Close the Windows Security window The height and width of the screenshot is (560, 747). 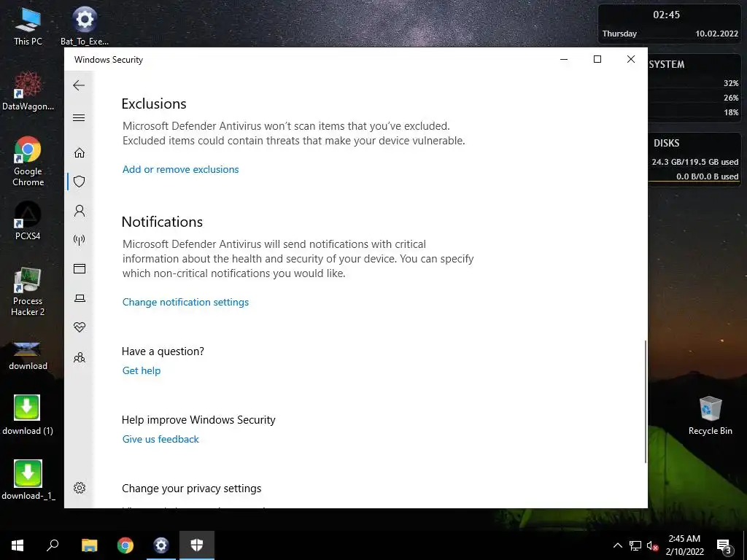pos(631,59)
